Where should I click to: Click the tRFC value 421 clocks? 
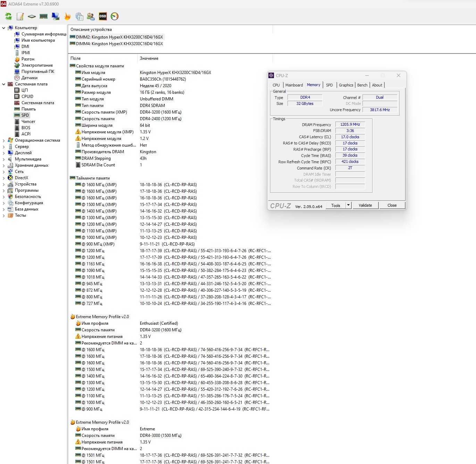(350, 161)
